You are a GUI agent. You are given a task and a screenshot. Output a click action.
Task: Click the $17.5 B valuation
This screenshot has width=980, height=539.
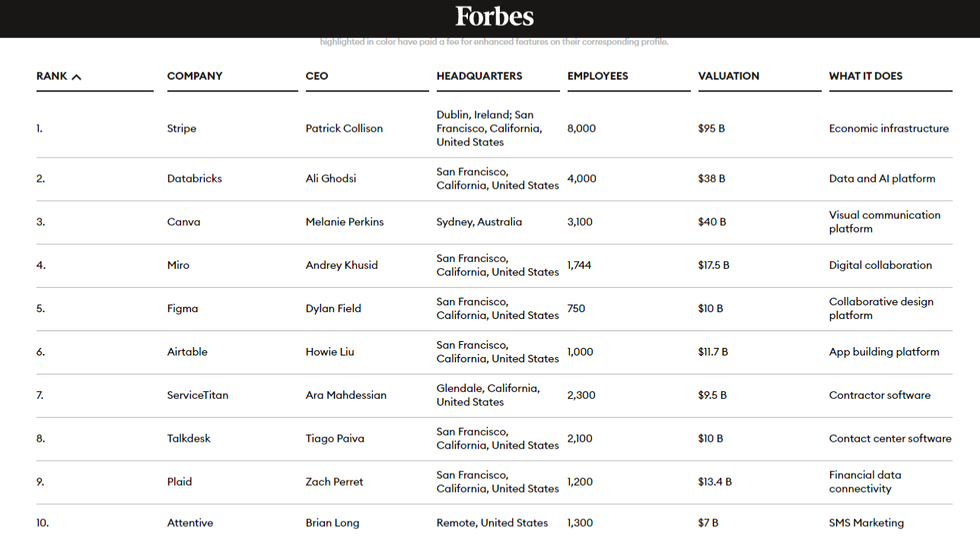pyautogui.click(x=714, y=266)
